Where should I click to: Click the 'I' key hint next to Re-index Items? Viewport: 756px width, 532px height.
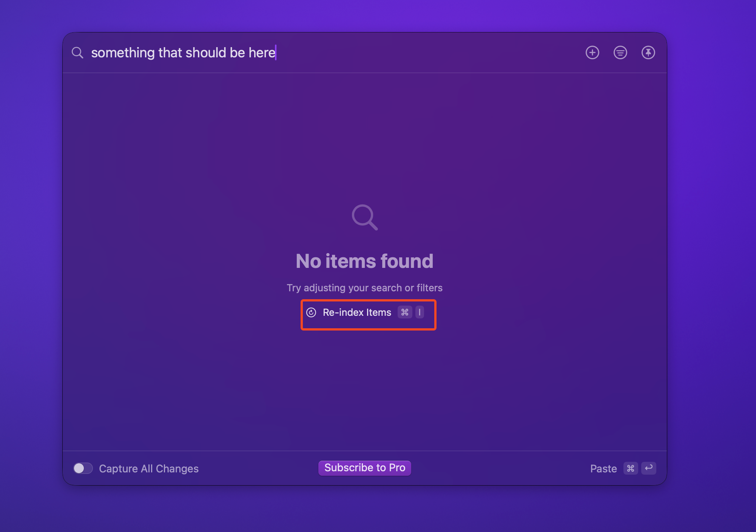(420, 312)
